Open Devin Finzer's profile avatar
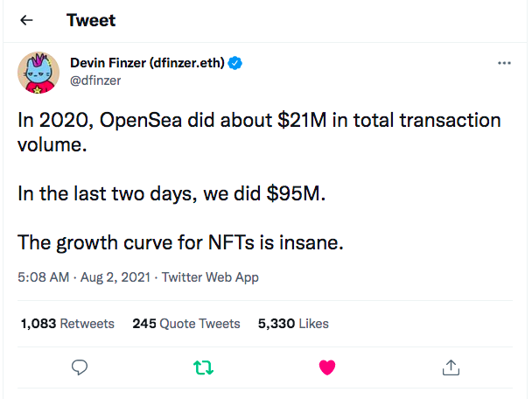 [x=38, y=73]
